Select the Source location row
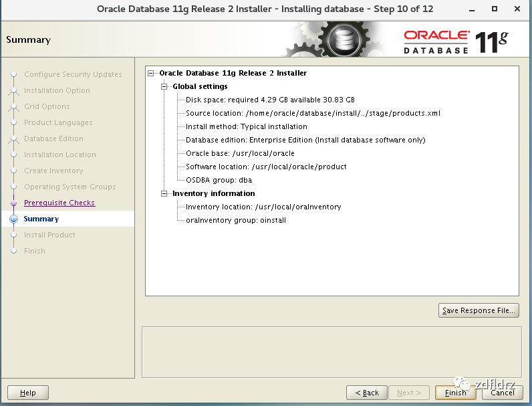 pyautogui.click(x=313, y=113)
